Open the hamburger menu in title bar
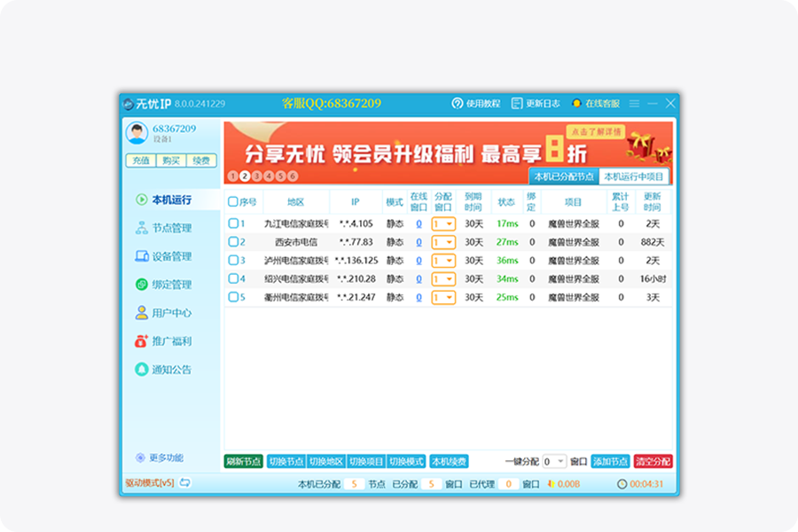Viewport: 798px width, 532px height. (634, 104)
